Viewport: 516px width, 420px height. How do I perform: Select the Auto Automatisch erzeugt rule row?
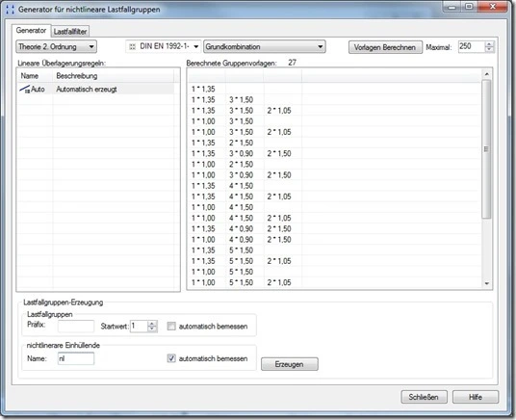point(96,89)
